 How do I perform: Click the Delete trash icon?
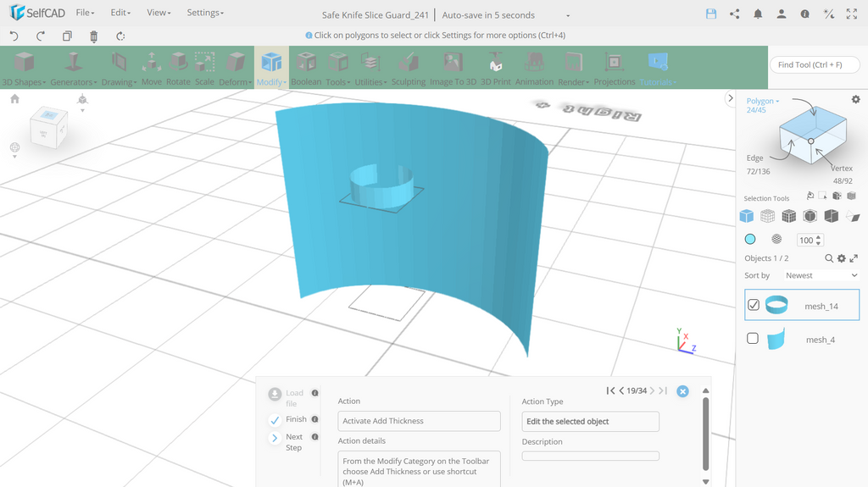(93, 36)
